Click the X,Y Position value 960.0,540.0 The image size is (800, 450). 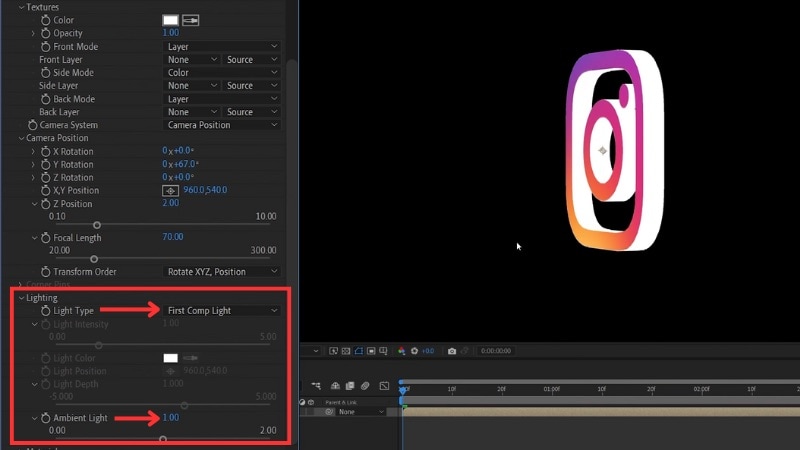click(205, 190)
